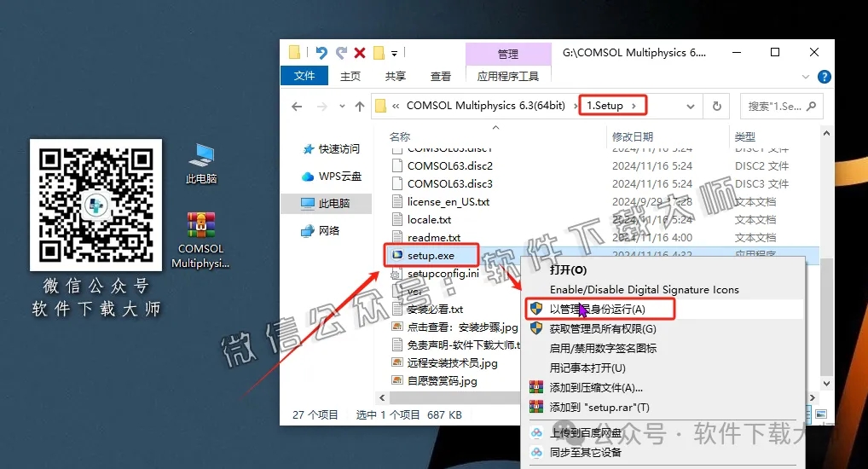Click the horizontal scrollbar left arrow
The width and height of the screenshot is (868, 469).
[382, 397]
